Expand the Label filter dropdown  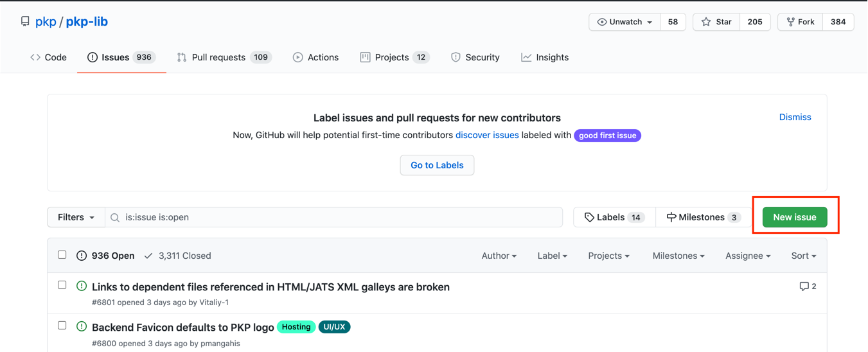click(553, 256)
